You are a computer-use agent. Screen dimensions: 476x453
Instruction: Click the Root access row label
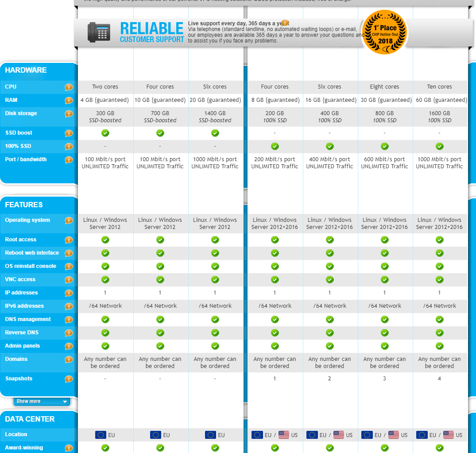[x=21, y=240]
